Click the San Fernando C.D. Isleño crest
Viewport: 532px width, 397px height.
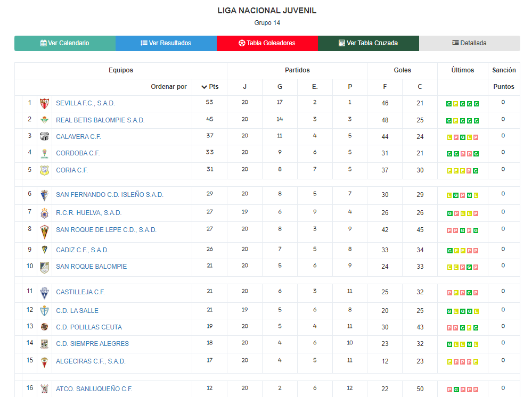point(44,196)
